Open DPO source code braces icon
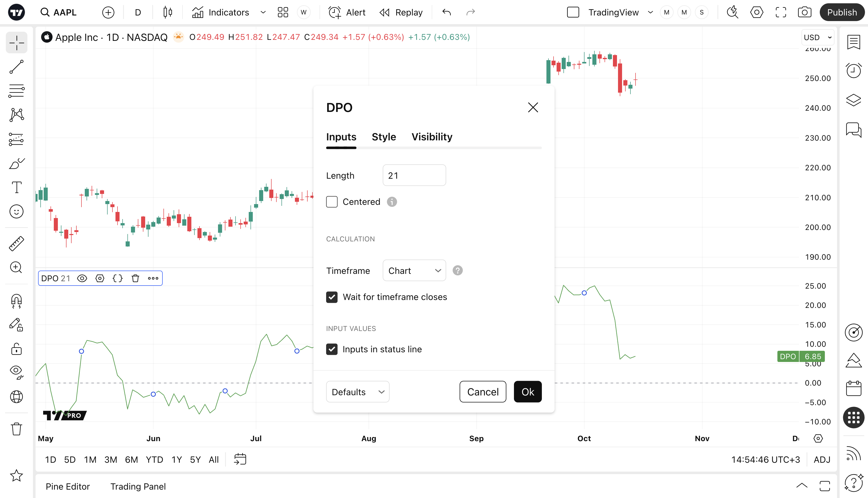The width and height of the screenshot is (868, 498). coord(117,278)
